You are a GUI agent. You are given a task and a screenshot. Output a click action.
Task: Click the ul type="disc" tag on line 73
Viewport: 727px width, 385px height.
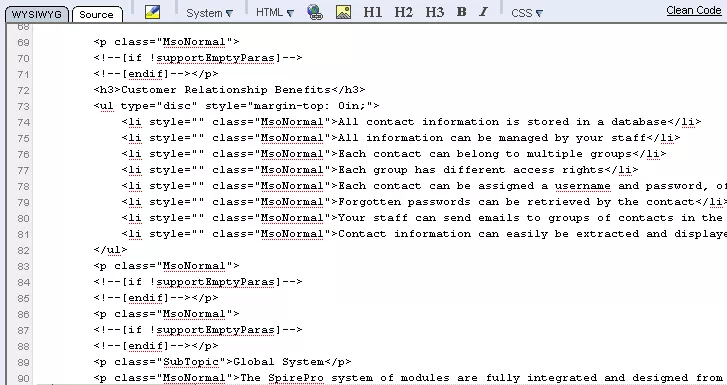(236, 106)
